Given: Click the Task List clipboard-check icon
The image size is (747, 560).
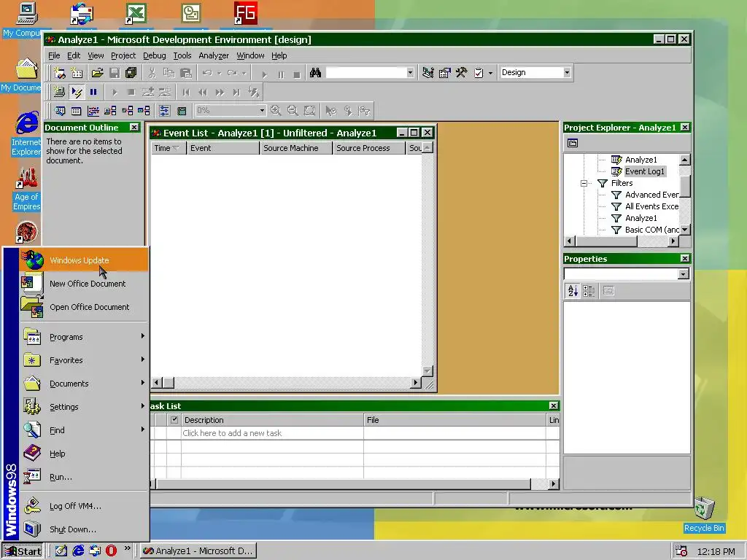Looking at the screenshot, I should click(479, 73).
